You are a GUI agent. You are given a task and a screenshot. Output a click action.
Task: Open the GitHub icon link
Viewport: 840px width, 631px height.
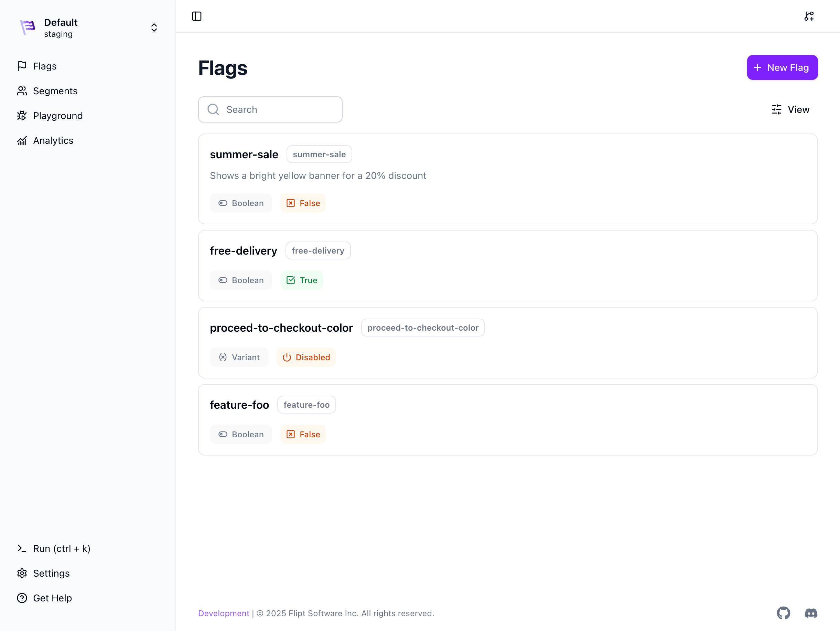tap(784, 613)
